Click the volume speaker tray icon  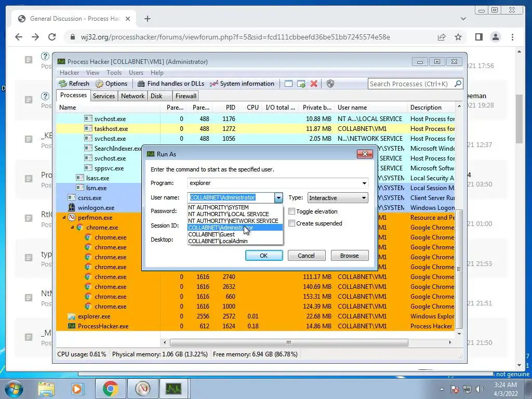tap(480, 389)
